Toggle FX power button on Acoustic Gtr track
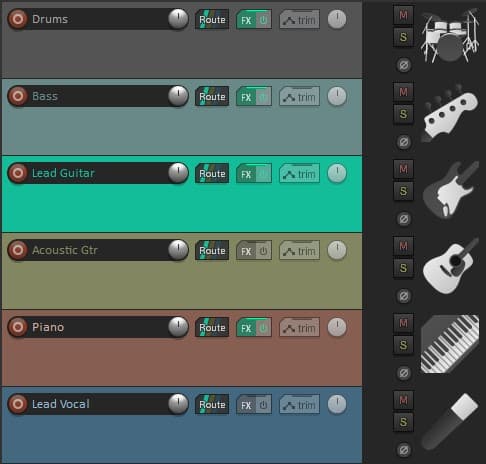This screenshot has width=486, height=464. (x=263, y=251)
